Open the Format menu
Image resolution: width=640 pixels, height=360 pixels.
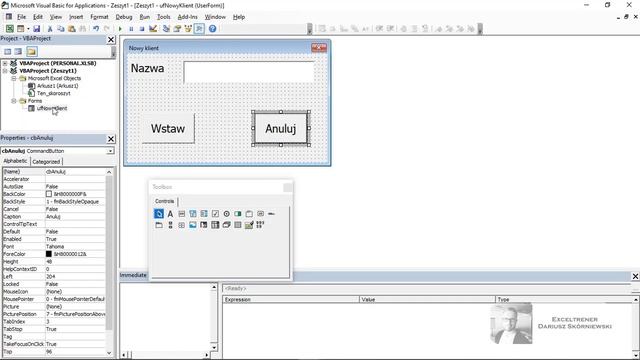click(99, 17)
